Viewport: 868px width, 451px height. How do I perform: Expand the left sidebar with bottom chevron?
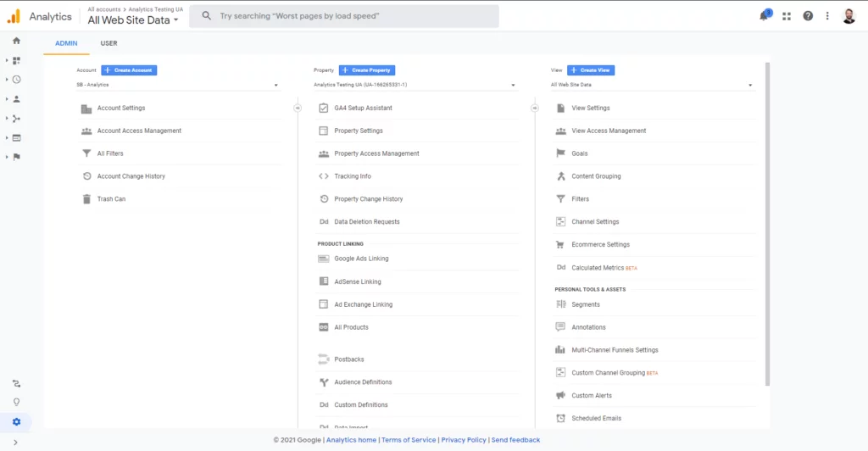tap(15, 443)
